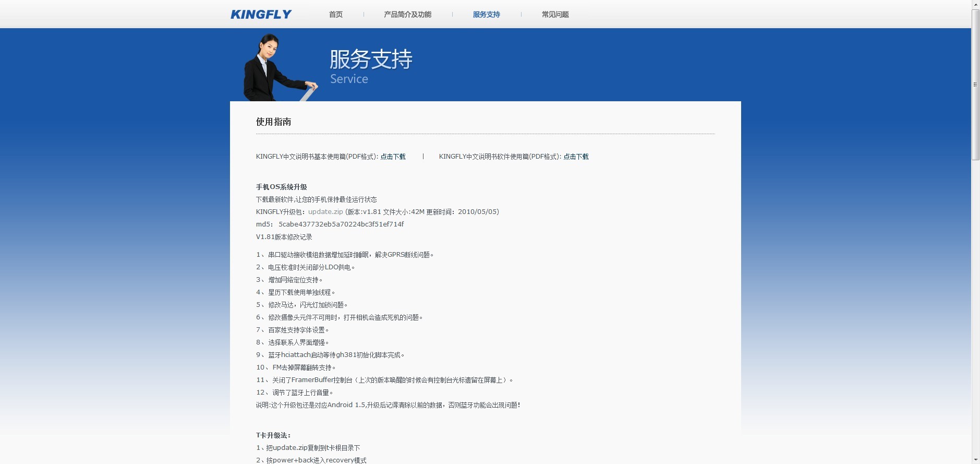
Task: Download the basic usage manual PDF
Action: coord(393,157)
